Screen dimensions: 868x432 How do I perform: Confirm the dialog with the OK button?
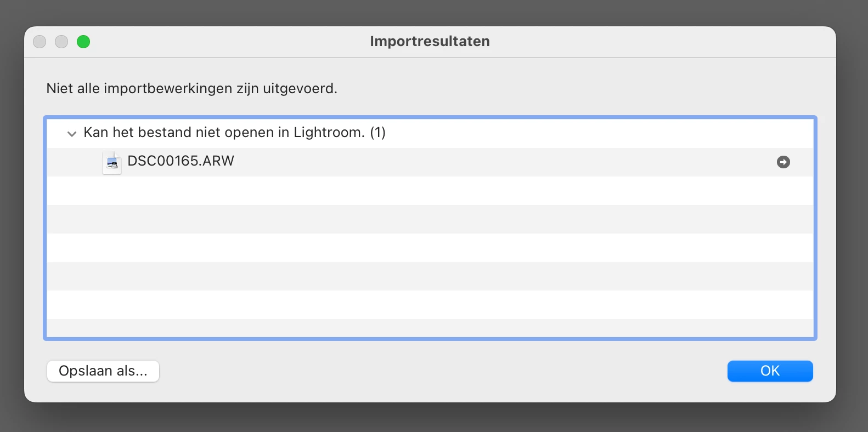point(770,371)
